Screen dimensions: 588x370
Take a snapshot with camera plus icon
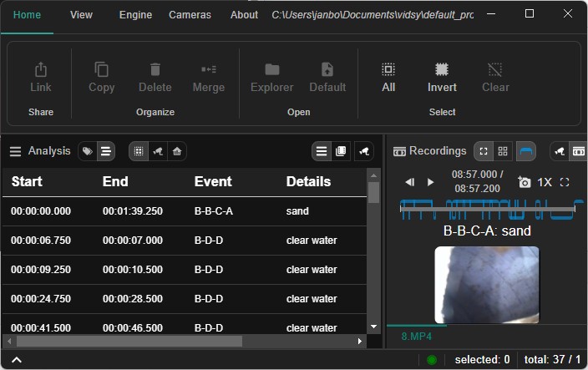524,182
